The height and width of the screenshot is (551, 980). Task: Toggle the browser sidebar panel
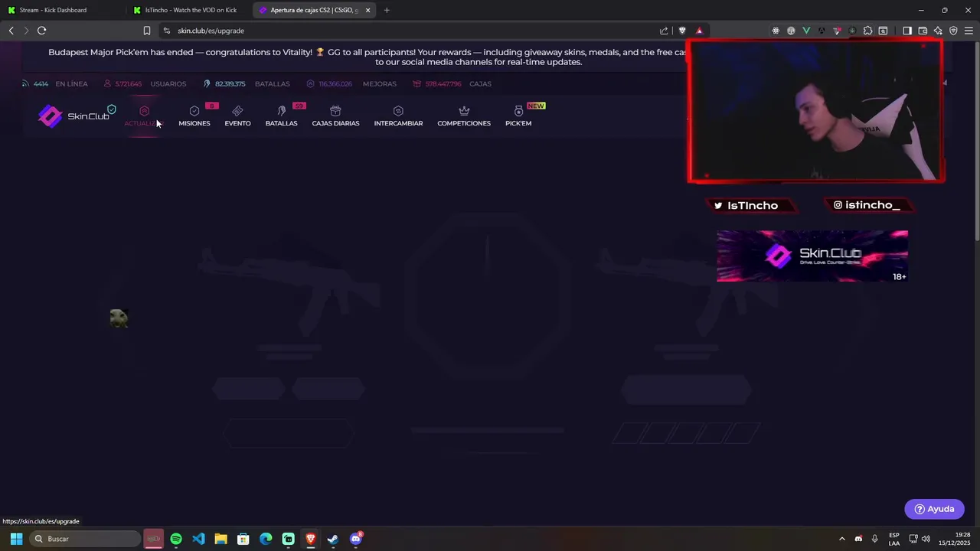pos(907,31)
